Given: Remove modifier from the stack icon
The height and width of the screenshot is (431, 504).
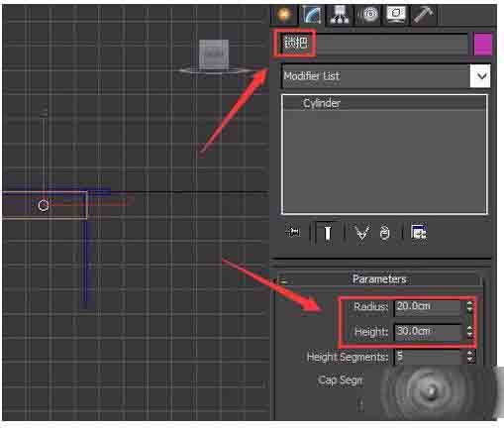Looking at the screenshot, I should tap(384, 233).
